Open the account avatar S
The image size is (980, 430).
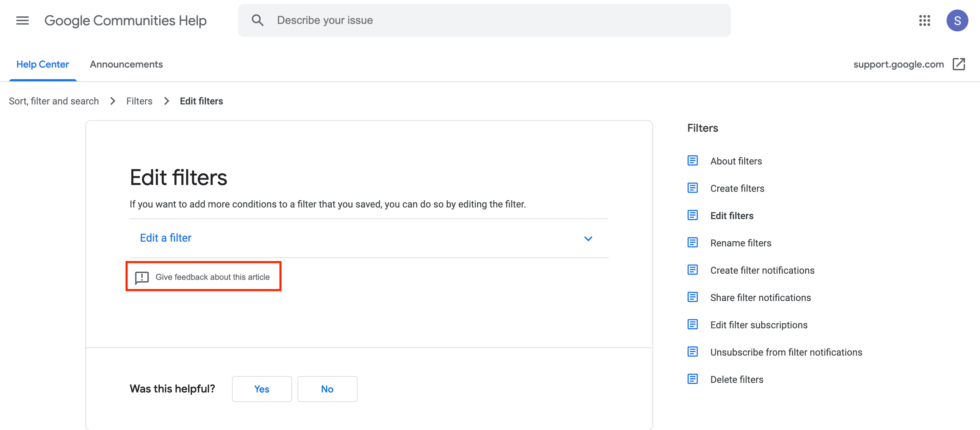(957, 20)
